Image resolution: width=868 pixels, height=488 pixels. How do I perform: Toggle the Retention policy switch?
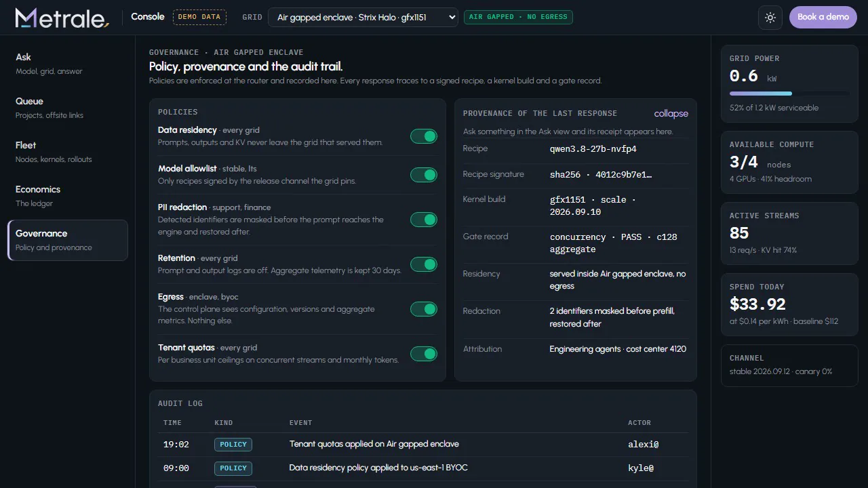coord(424,264)
